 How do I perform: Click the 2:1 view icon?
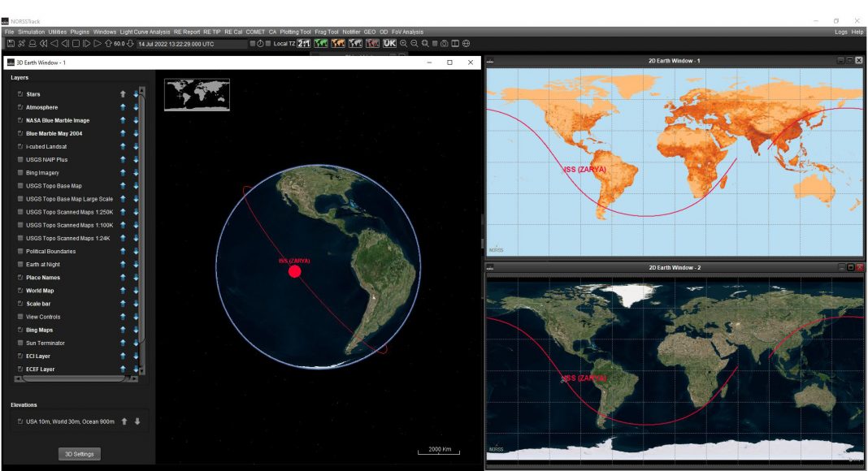point(304,43)
